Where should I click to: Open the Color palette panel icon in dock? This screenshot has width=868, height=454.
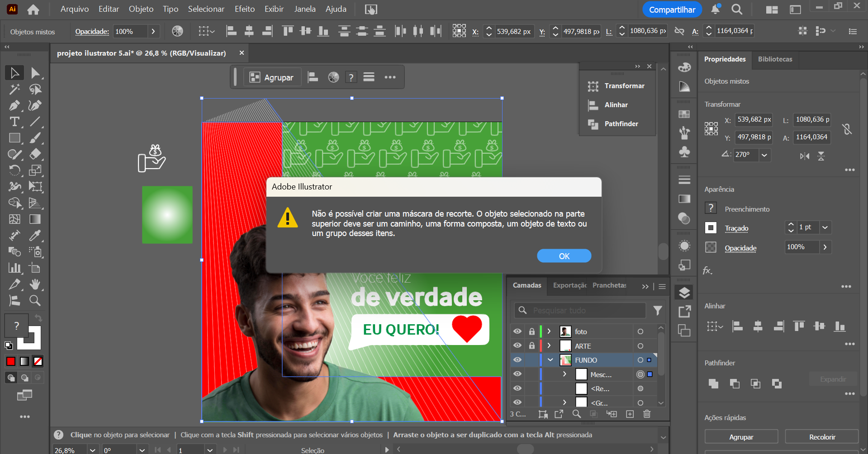click(684, 67)
